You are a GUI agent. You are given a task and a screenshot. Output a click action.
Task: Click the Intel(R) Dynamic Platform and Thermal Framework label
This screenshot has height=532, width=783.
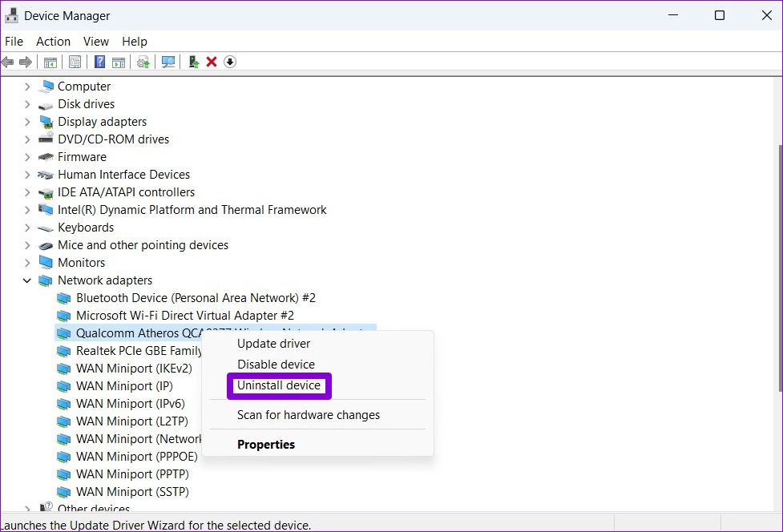click(x=192, y=210)
